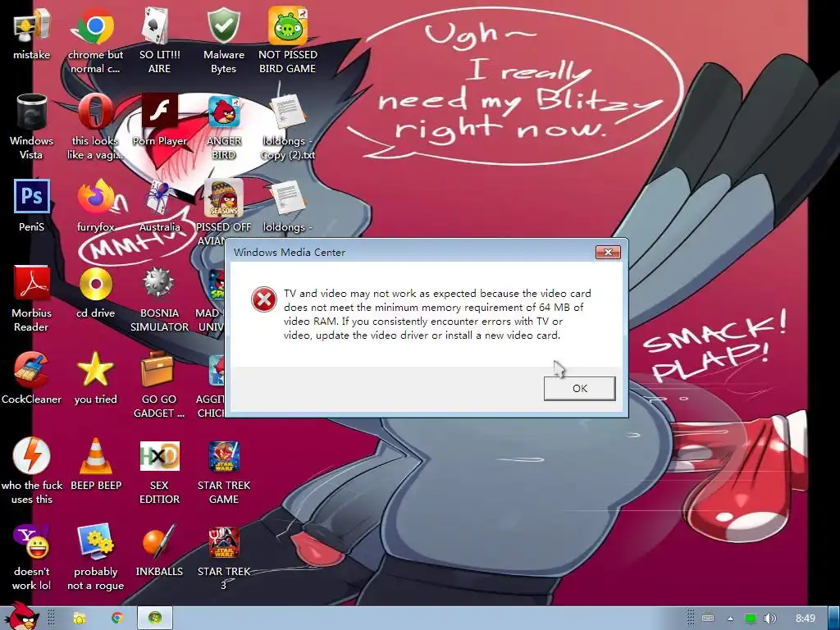Image resolution: width=840 pixels, height=630 pixels.
Task: Open the 'GO GO GADGET ...' briefcase icon
Action: pyautogui.click(x=157, y=369)
